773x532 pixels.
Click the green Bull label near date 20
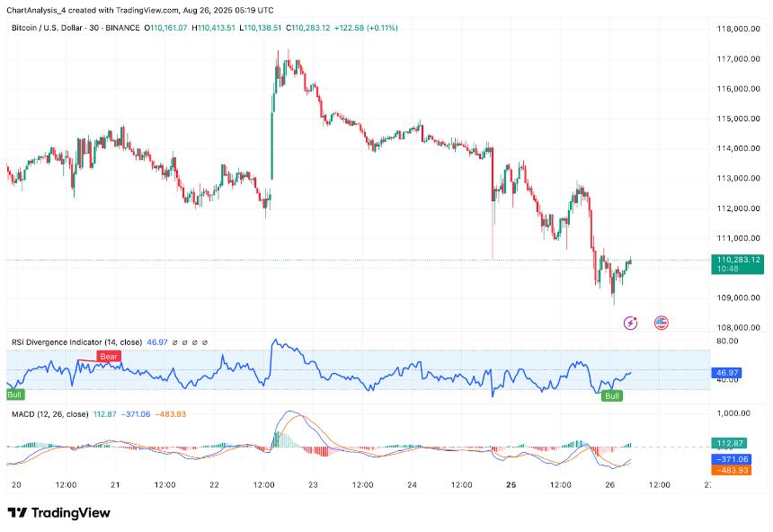pos(14,395)
